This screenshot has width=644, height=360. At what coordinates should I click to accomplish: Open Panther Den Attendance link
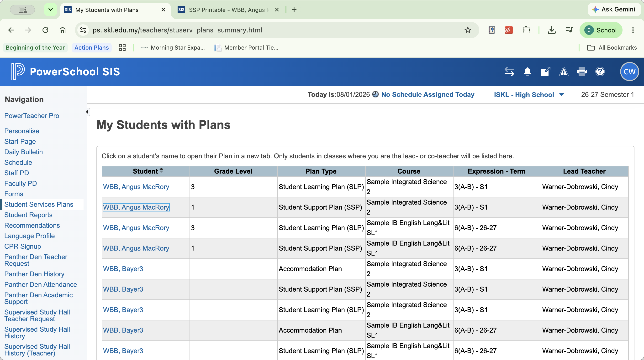[41, 284]
